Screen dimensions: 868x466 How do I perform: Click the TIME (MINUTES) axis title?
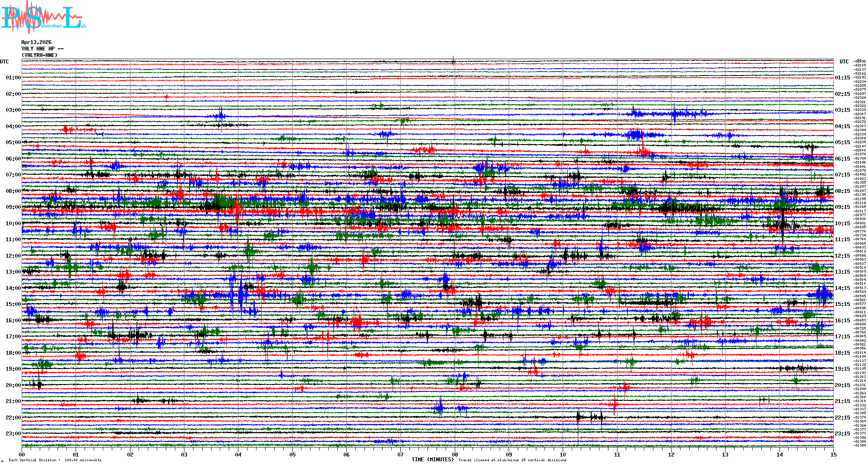pyautogui.click(x=433, y=460)
